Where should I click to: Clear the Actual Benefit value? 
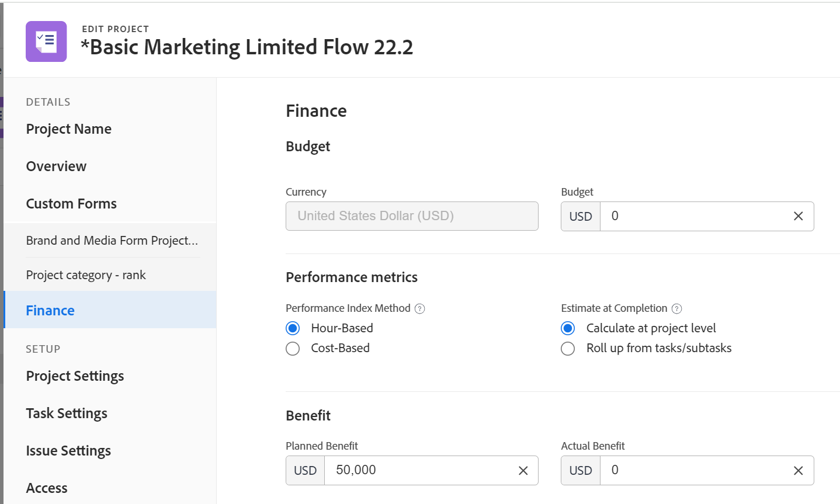click(798, 471)
